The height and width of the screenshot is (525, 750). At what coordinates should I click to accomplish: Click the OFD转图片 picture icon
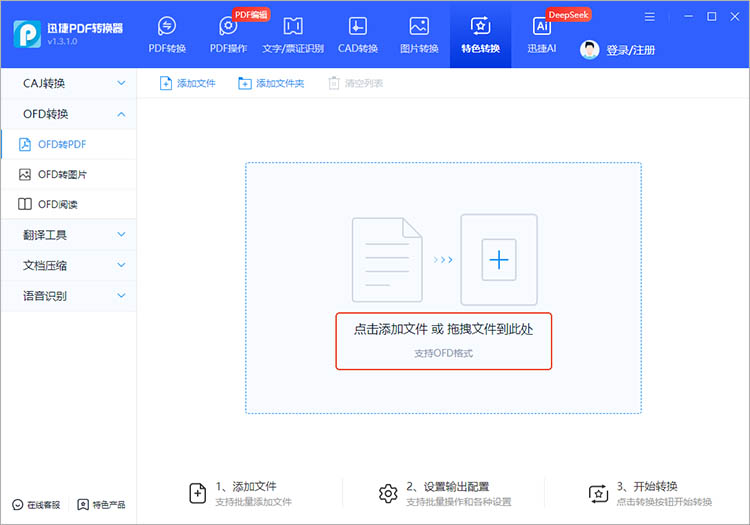pos(25,175)
